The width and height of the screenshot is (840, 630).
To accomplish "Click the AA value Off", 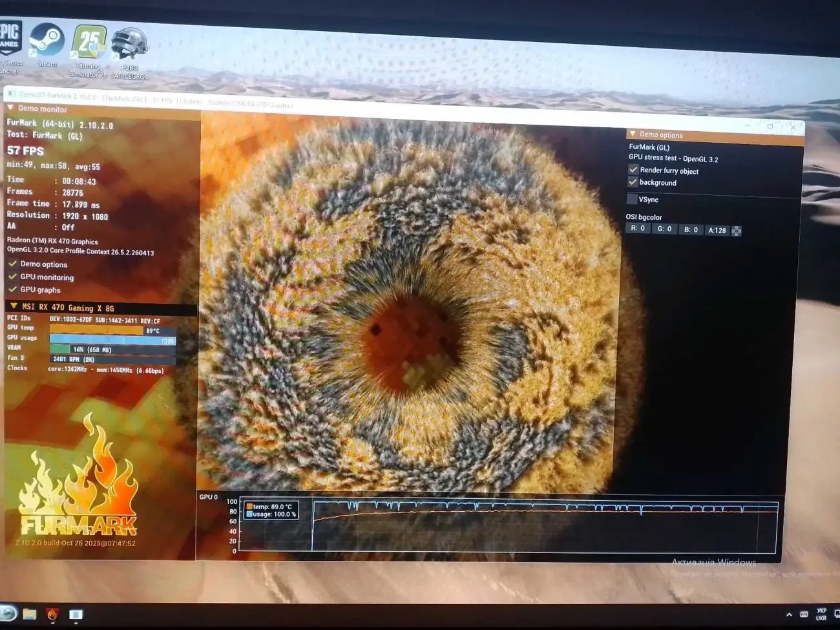I will coord(68,227).
